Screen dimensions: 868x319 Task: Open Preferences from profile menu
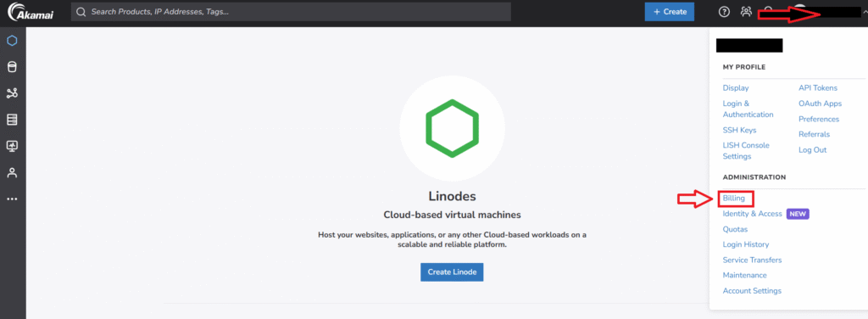819,119
